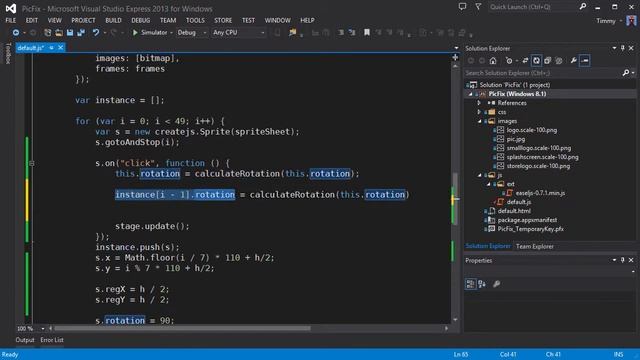
Task: Expand the css folder
Action: coord(479,112)
